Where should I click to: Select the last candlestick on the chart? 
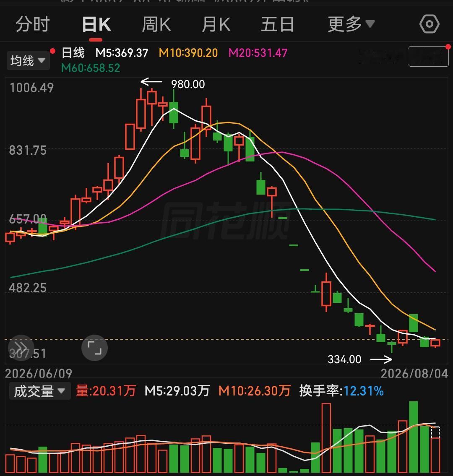pyautogui.click(x=435, y=343)
